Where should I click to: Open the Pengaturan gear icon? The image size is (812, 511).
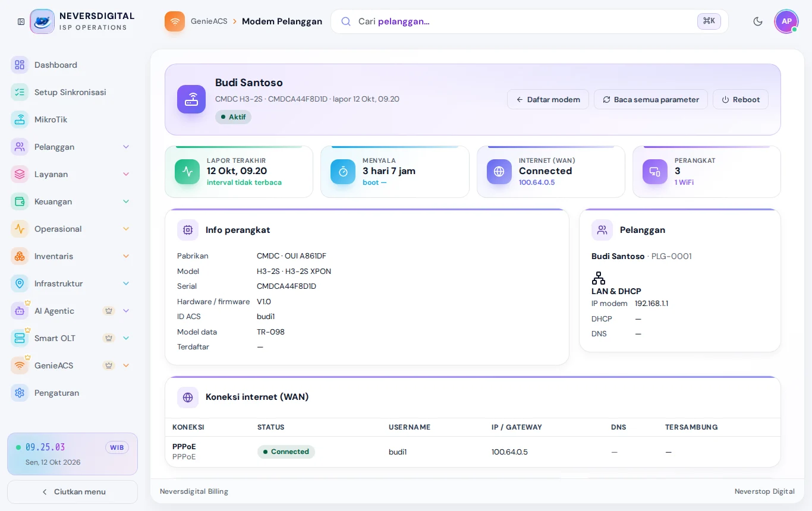point(20,393)
